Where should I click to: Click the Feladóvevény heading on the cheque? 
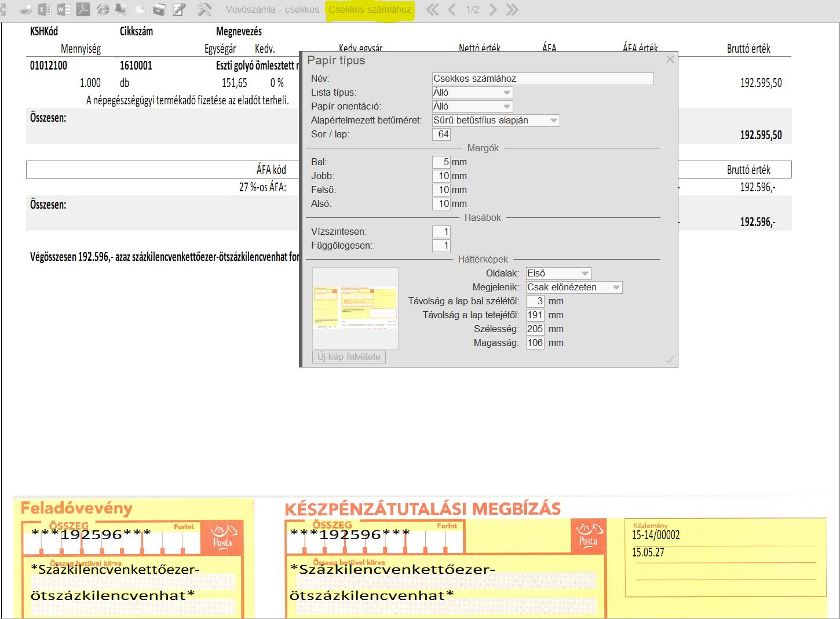pyautogui.click(x=76, y=508)
